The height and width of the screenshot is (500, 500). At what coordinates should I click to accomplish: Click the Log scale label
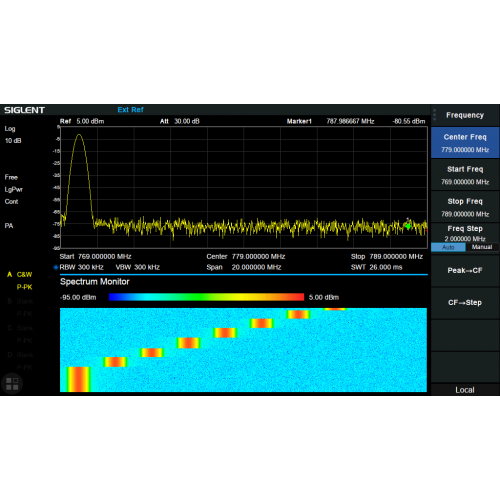tap(10, 129)
